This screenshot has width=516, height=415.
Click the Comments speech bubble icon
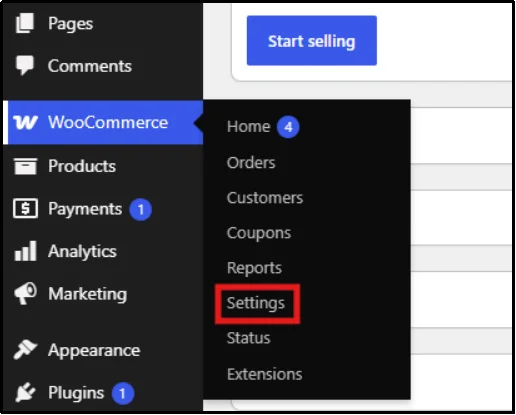25,65
